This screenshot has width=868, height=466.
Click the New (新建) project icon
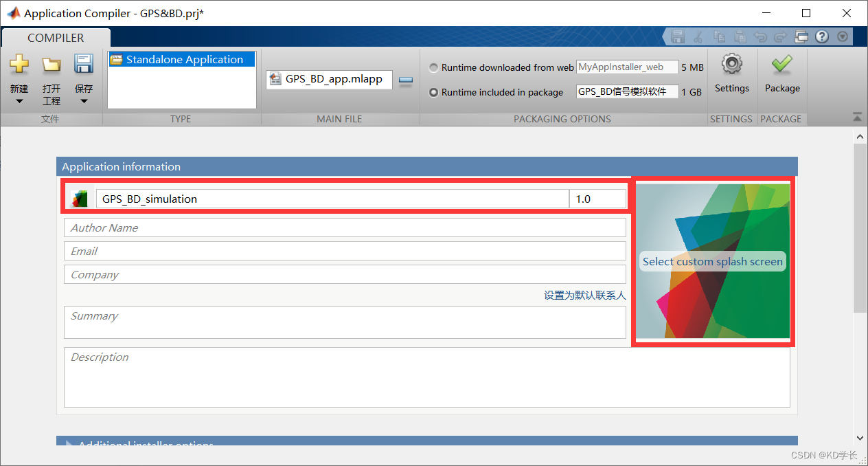(x=19, y=65)
